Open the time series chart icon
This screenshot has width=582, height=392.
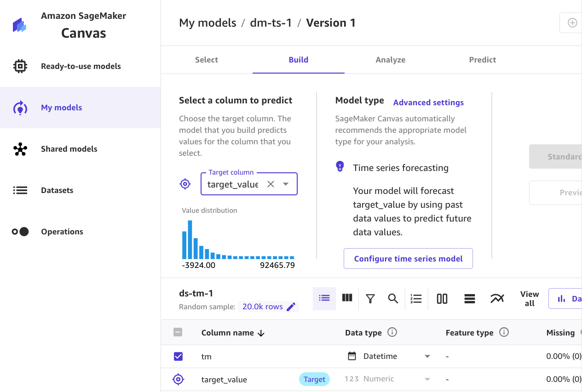(x=497, y=299)
